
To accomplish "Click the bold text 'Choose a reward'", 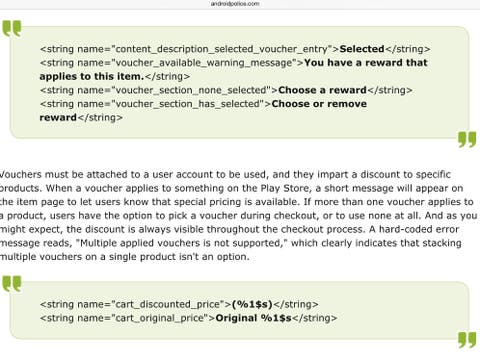I will coord(322,90).
